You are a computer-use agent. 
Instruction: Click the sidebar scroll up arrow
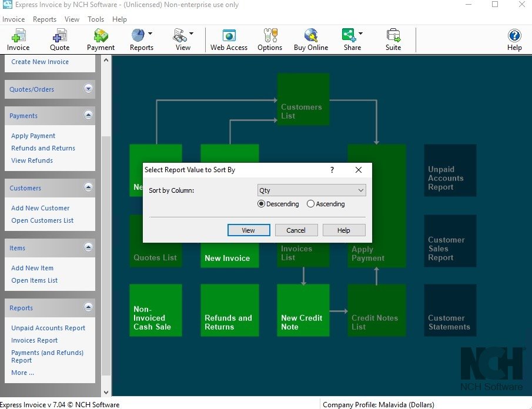(106, 60)
